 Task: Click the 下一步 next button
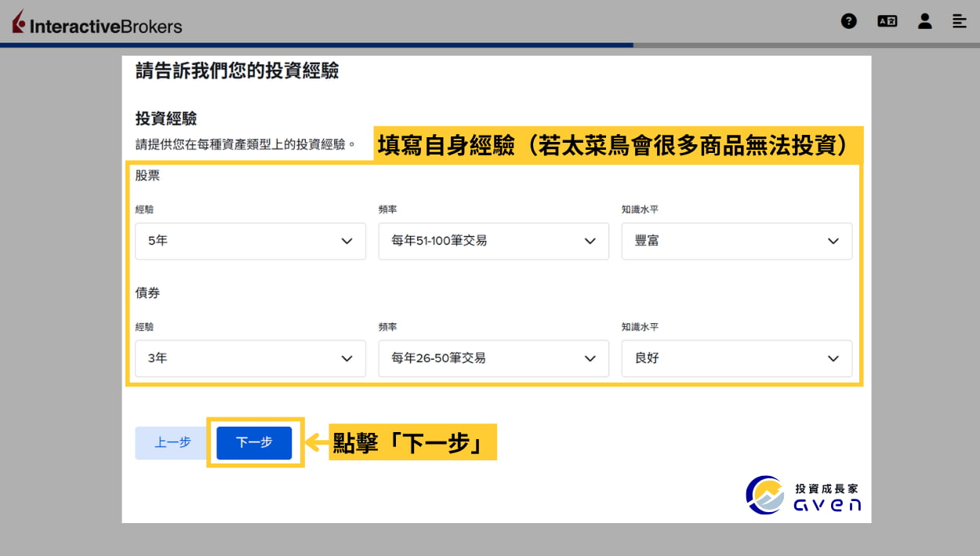tap(254, 442)
